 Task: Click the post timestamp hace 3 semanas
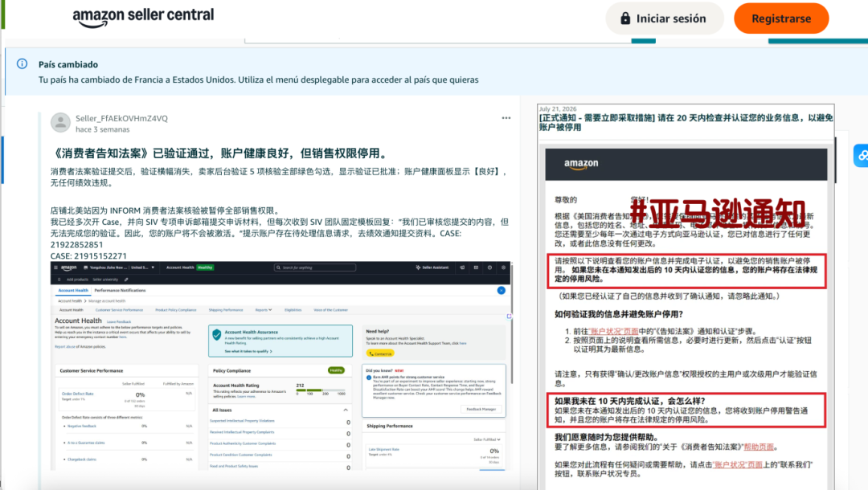[102, 129]
